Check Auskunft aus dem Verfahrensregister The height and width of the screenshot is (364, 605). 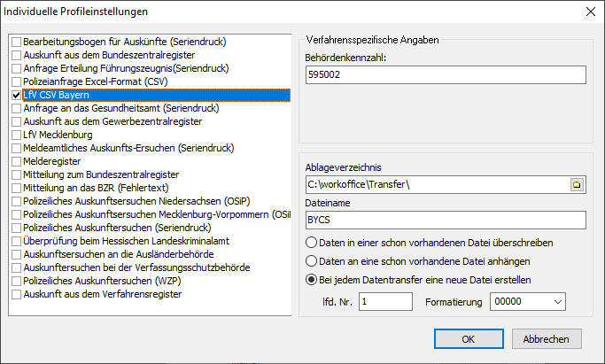(17, 294)
